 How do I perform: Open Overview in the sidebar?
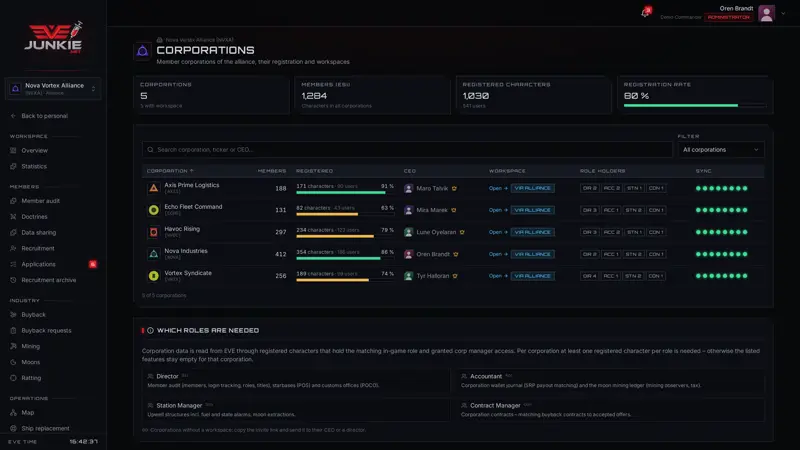34,151
